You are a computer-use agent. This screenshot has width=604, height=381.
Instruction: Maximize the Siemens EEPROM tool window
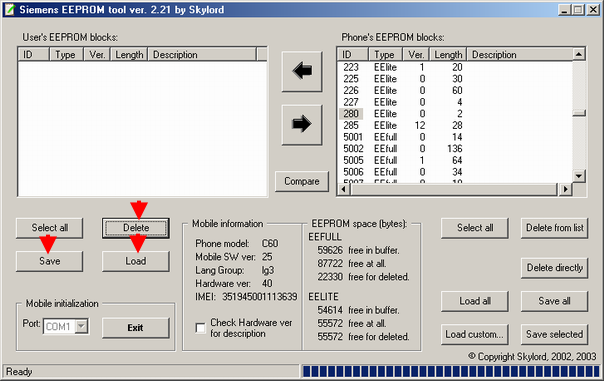coord(578,10)
